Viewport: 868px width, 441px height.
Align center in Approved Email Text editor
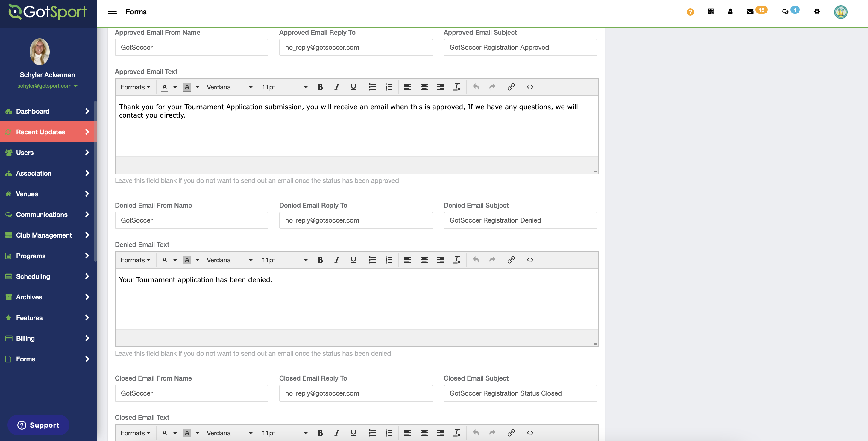click(424, 87)
